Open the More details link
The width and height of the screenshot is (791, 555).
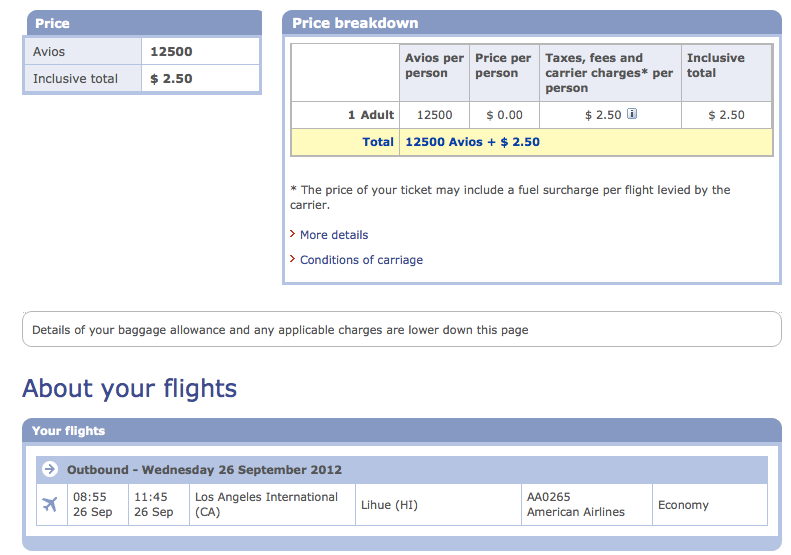tap(334, 235)
